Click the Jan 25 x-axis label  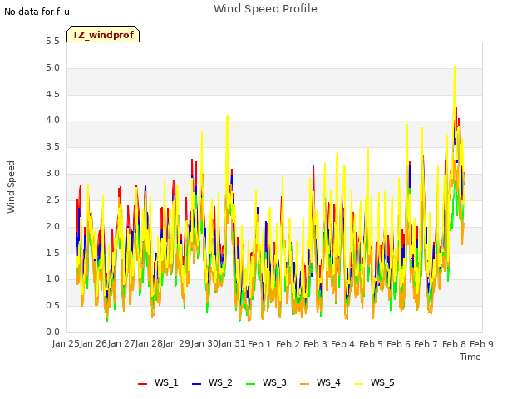(x=66, y=344)
